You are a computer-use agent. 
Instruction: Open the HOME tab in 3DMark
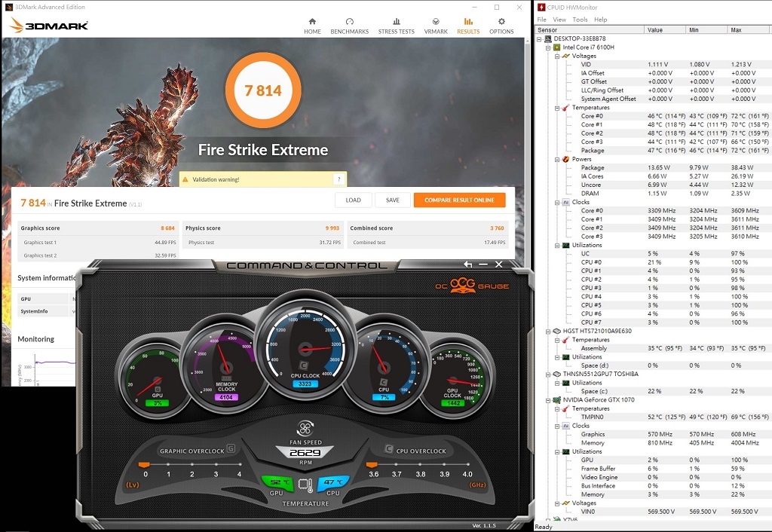tap(312, 26)
